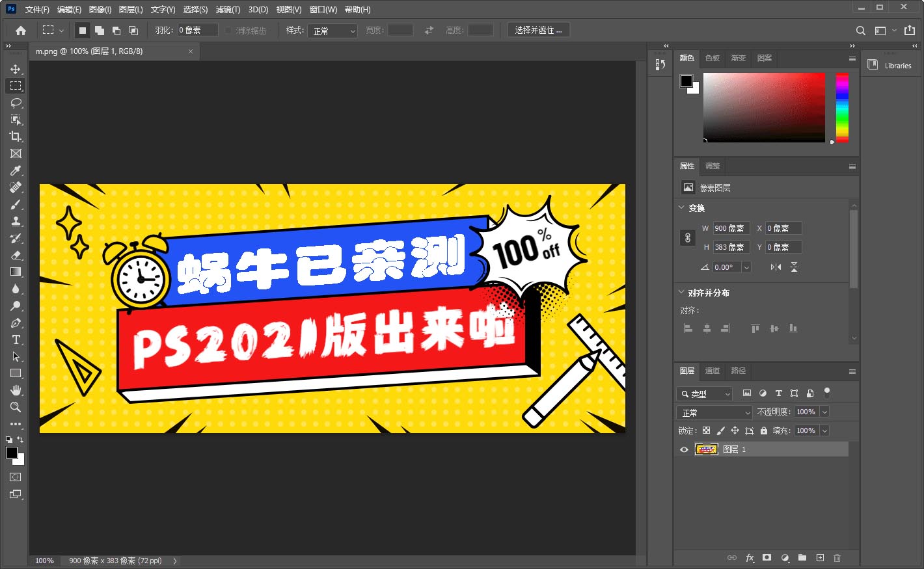
Task: Add a layer mask to 图层 1
Action: (x=767, y=557)
